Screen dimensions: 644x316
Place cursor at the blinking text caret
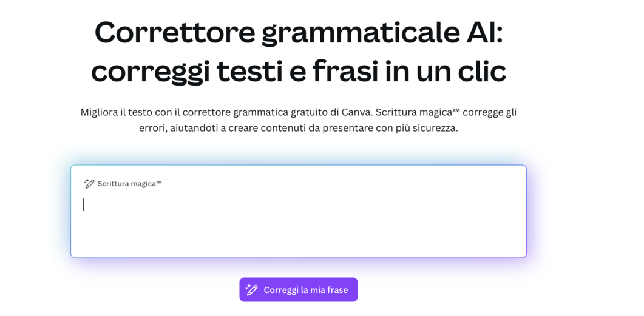click(84, 205)
